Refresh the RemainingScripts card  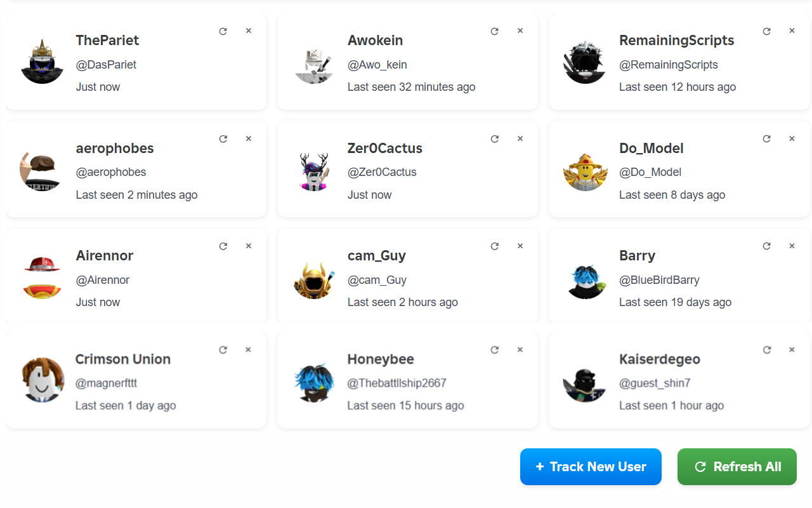tap(766, 31)
